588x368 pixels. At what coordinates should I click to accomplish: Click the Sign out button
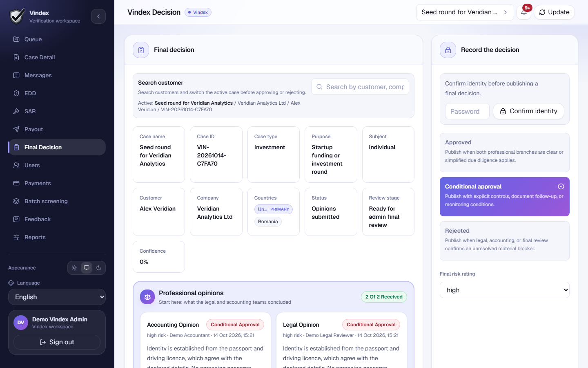coord(57,342)
